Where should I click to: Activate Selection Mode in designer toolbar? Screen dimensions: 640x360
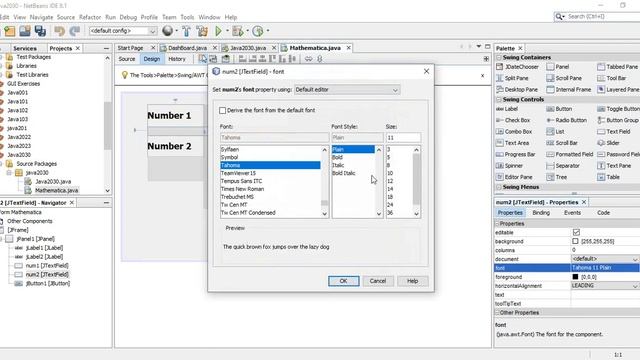tap(202, 59)
